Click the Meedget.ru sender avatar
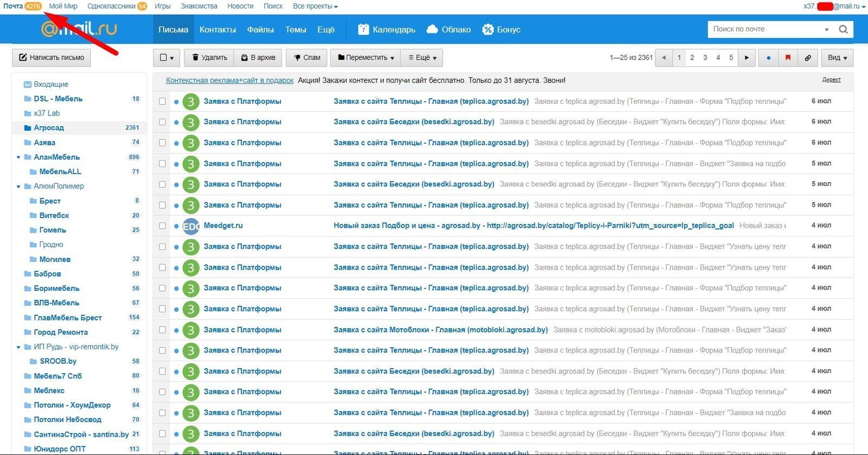The width and height of the screenshot is (868, 455). (190, 226)
